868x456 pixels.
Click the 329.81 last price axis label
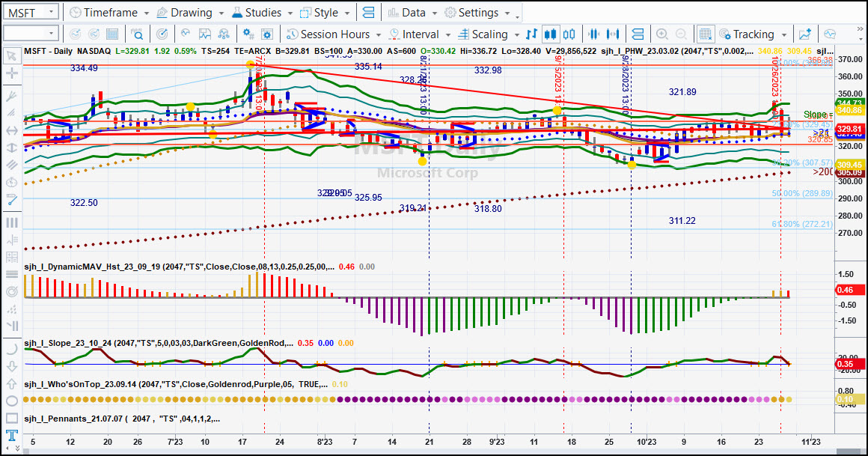coord(850,129)
